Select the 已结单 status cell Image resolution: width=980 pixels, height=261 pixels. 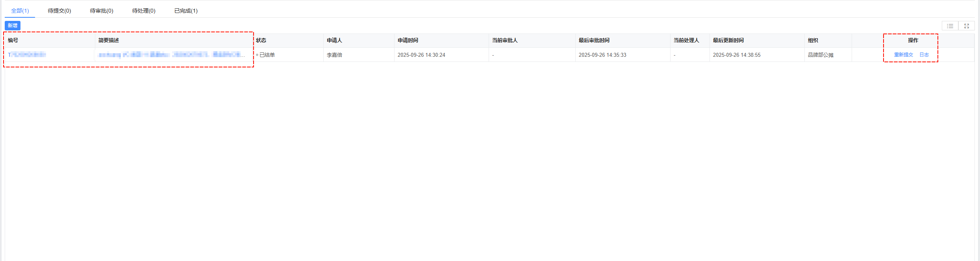(267, 55)
